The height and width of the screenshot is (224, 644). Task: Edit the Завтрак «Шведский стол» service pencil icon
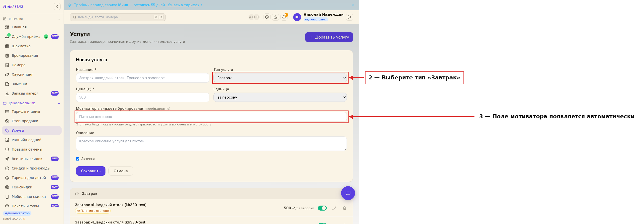click(334, 208)
